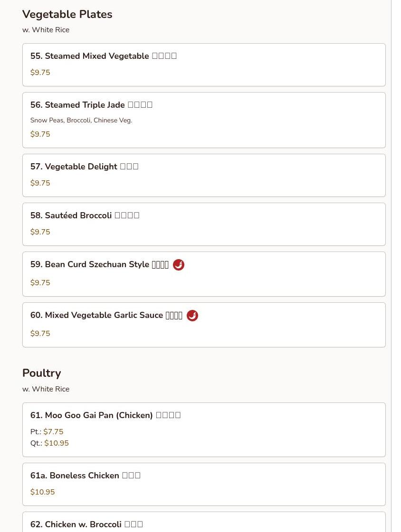Select Steamed Triple Jade card
The image size is (401, 532).
coord(203,120)
